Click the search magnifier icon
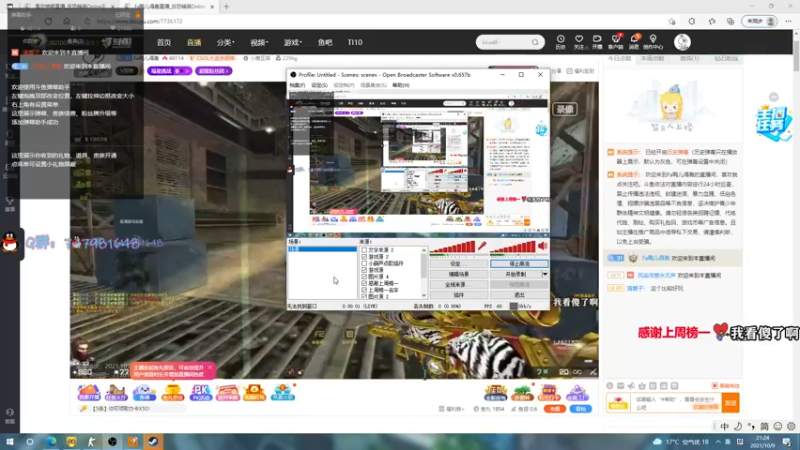 (x=535, y=42)
